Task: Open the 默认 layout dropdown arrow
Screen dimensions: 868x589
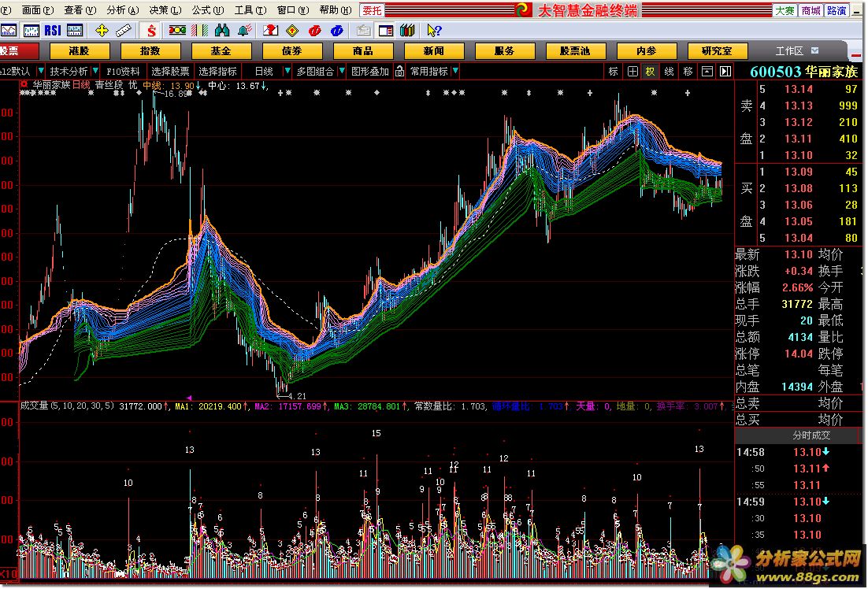Action: click(40, 71)
